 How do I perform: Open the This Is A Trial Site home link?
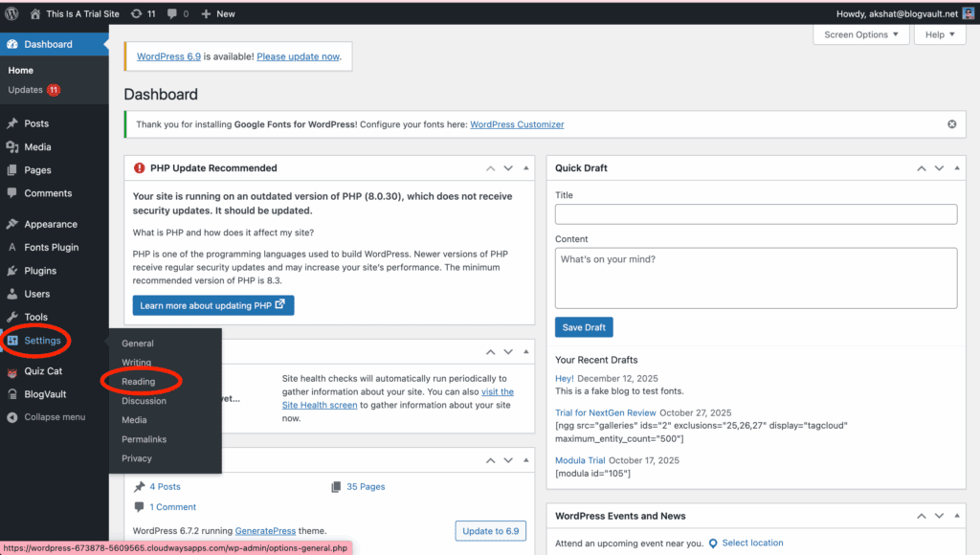click(75, 13)
